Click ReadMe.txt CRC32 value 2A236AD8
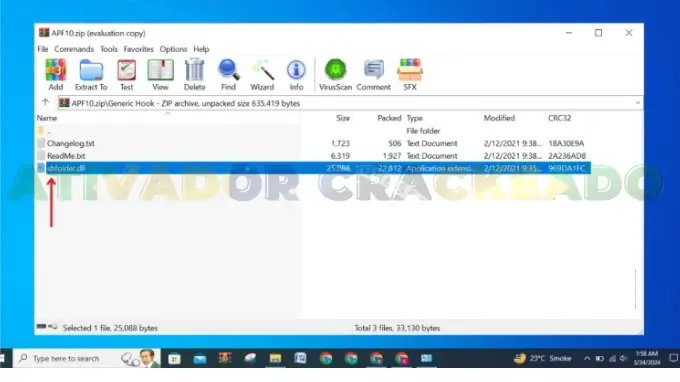 (567, 156)
